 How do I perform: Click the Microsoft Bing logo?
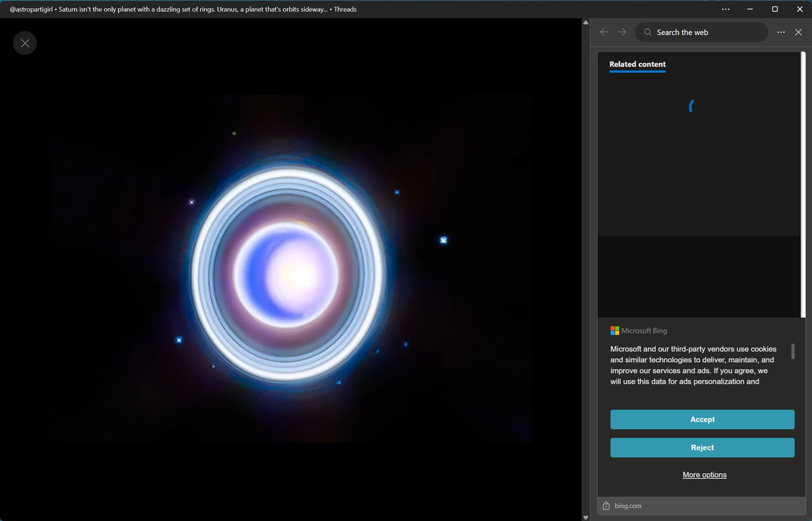(x=638, y=331)
